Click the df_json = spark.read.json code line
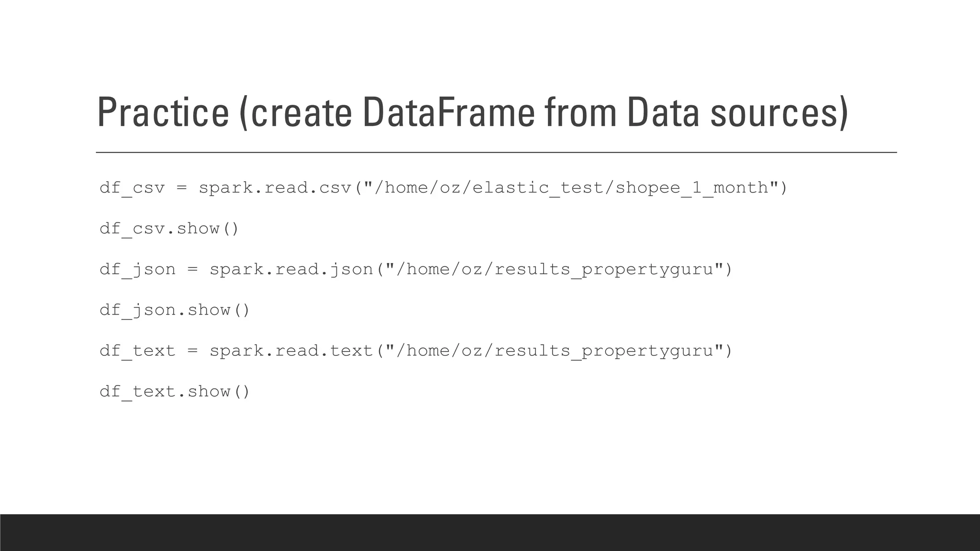The width and height of the screenshot is (980, 551). tap(416, 269)
